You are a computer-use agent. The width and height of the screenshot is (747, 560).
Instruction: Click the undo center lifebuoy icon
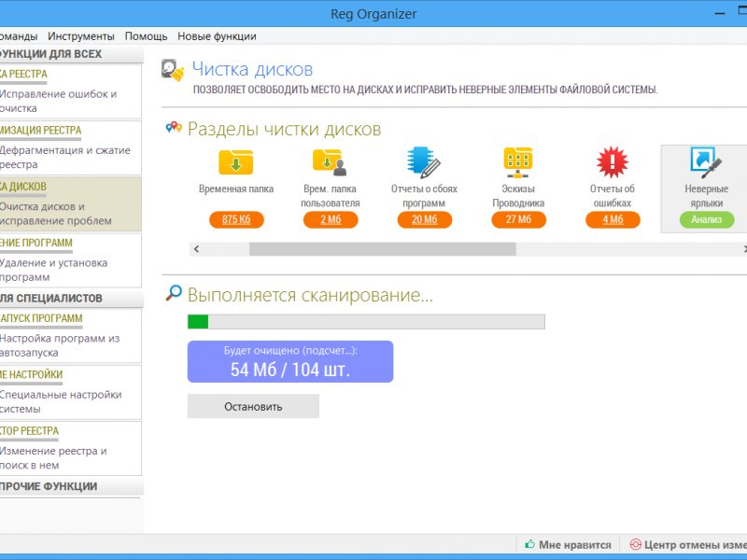tap(636, 544)
